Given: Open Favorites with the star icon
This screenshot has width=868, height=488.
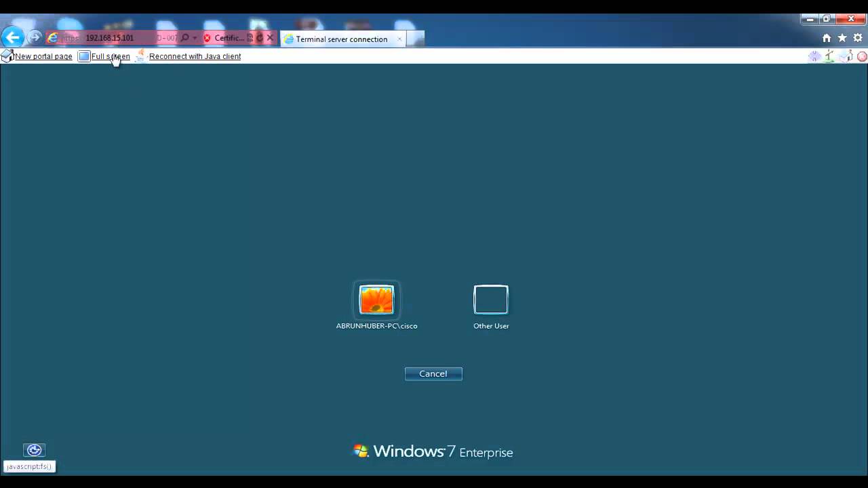Looking at the screenshot, I should (842, 38).
